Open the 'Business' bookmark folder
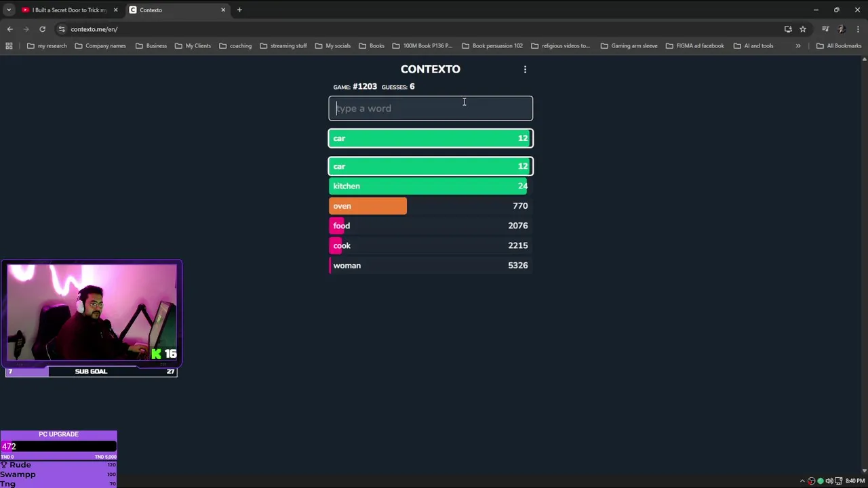Viewport: 868px width, 488px height. [x=151, y=46]
